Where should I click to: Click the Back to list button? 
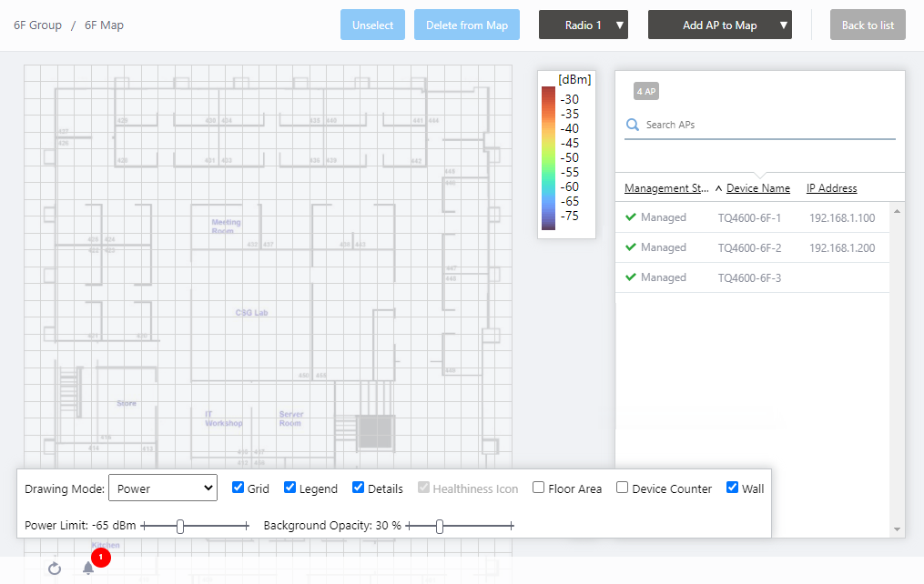pos(867,25)
